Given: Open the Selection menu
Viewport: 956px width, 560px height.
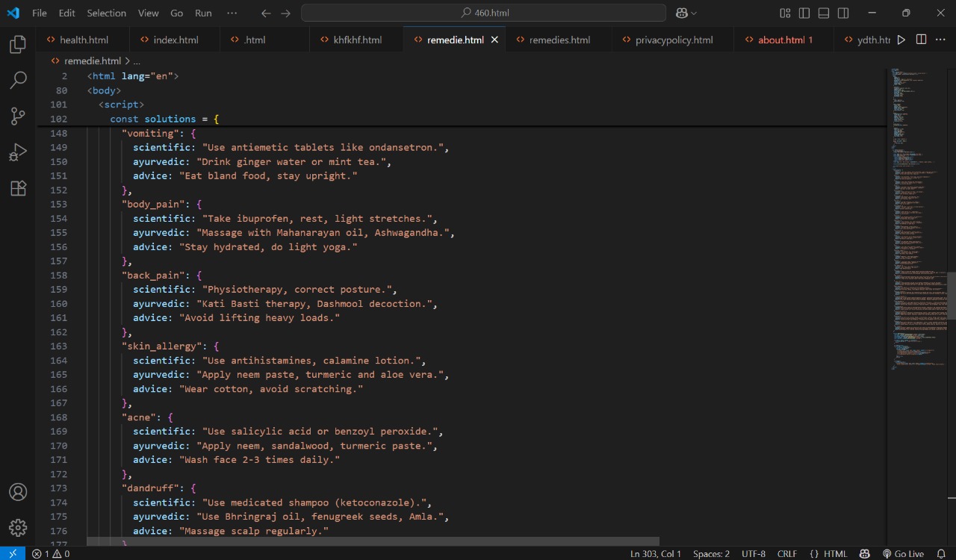Looking at the screenshot, I should pyautogui.click(x=107, y=13).
